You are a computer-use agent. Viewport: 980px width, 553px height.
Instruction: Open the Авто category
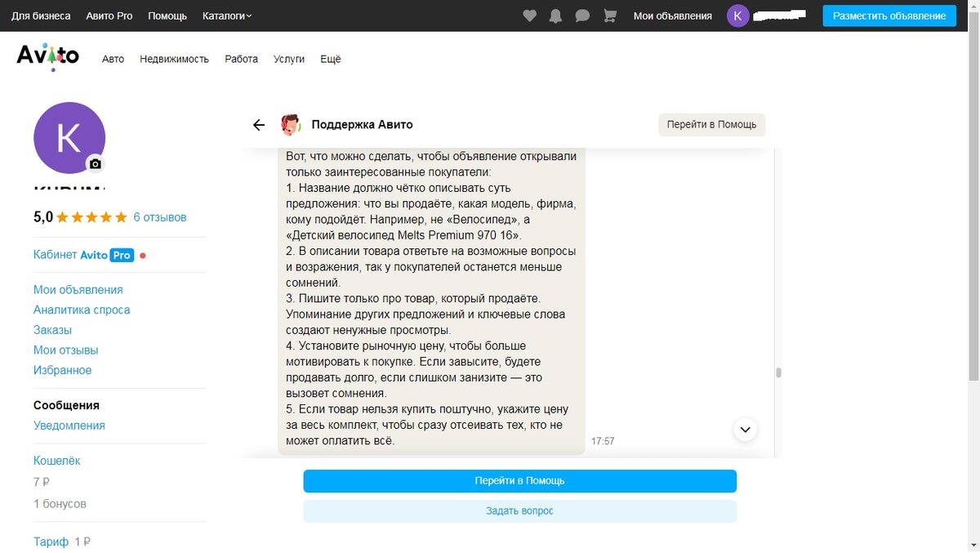pyautogui.click(x=113, y=59)
